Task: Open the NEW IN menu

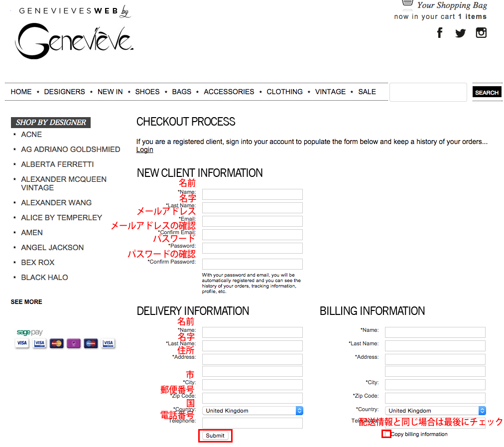Action: tap(110, 92)
